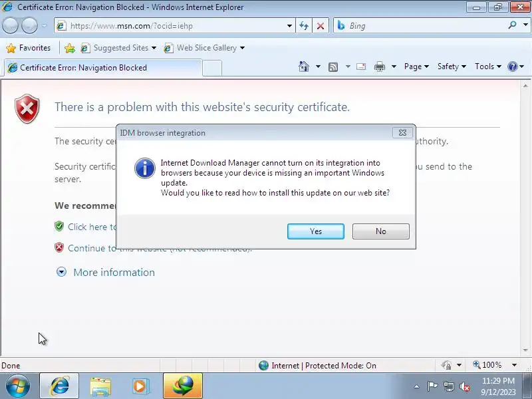
Task: Click Yes in IDM browser integration dialog
Action: [315, 231]
